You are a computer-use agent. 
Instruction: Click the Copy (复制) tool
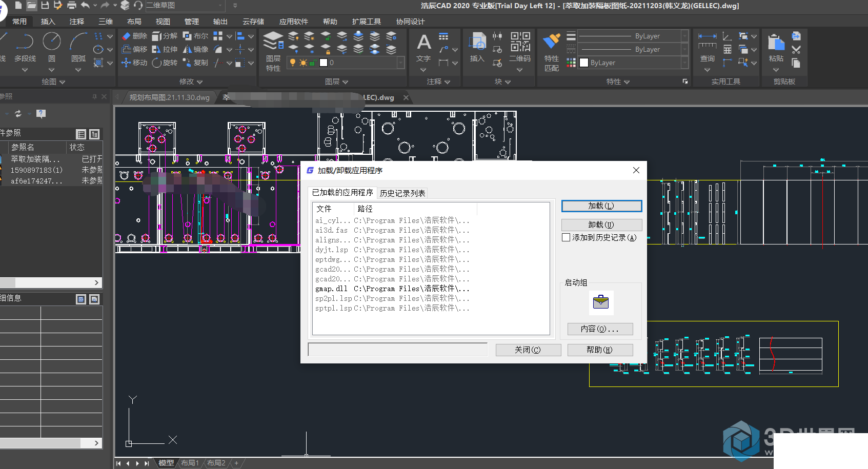(x=195, y=63)
